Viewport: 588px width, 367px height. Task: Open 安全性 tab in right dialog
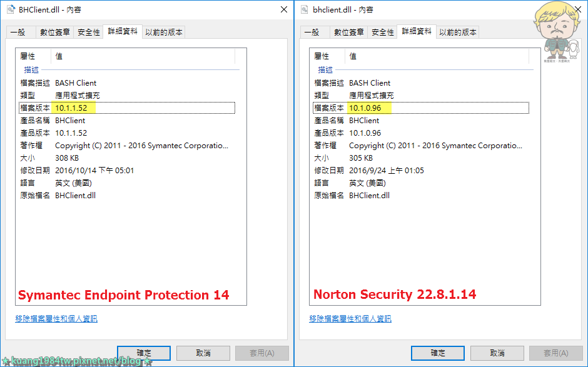382,33
